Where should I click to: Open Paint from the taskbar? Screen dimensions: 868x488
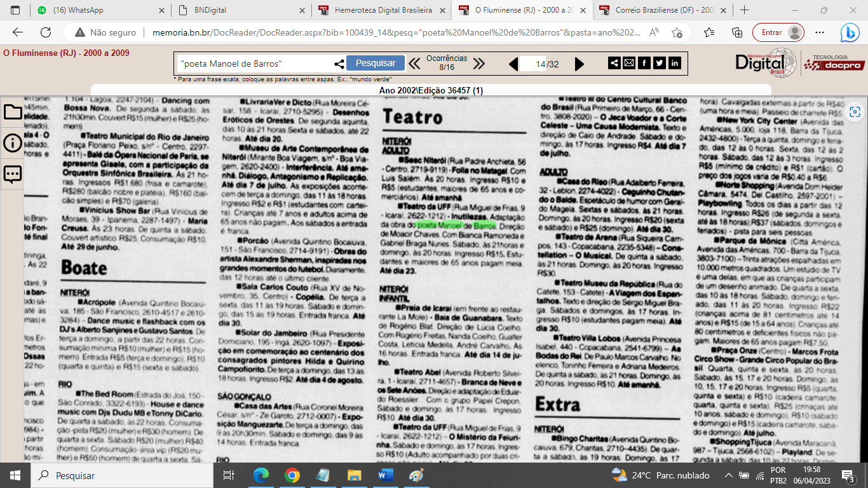pos(417,475)
